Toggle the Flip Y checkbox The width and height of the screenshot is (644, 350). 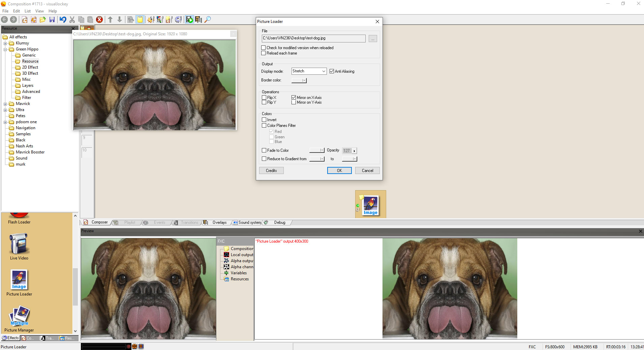coord(264,102)
